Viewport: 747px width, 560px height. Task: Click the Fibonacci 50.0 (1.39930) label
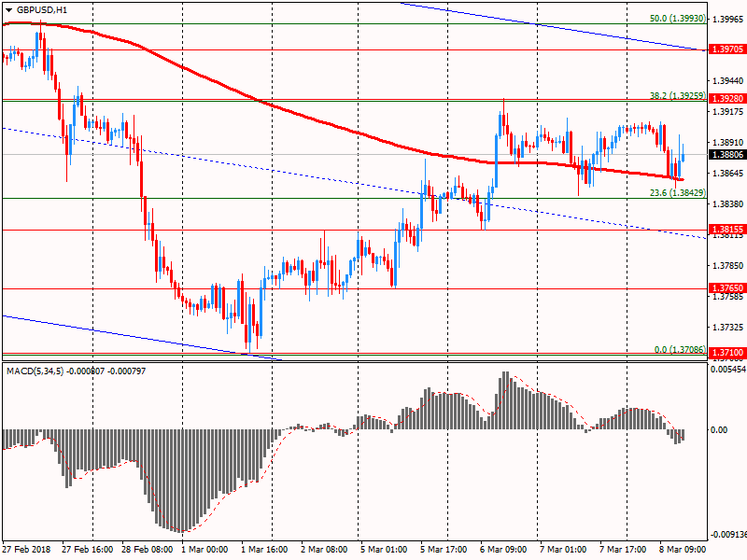pos(678,18)
